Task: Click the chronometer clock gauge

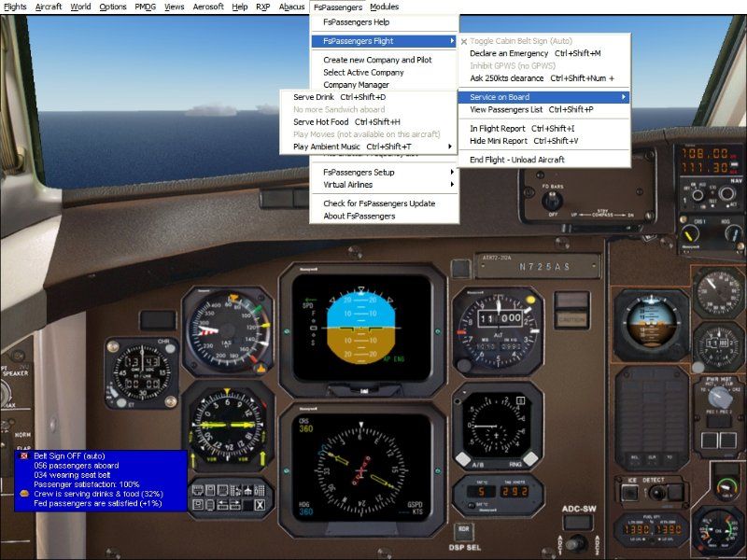Action: coord(142,372)
